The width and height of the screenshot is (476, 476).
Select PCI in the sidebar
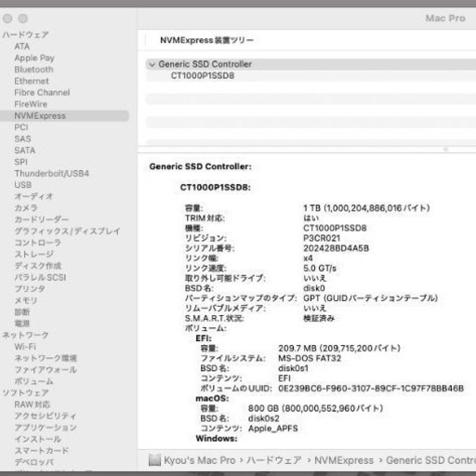[x=21, y=127]
